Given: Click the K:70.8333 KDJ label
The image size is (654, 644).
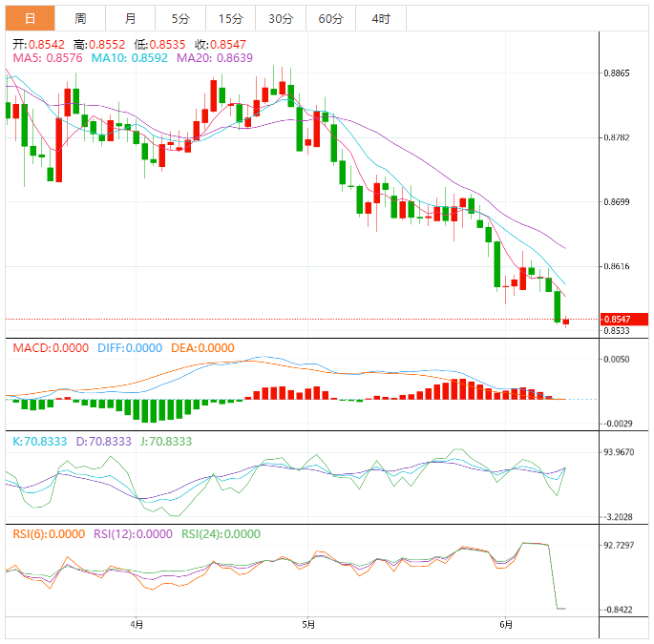Looking at the screenshot, I should (38, 442).
